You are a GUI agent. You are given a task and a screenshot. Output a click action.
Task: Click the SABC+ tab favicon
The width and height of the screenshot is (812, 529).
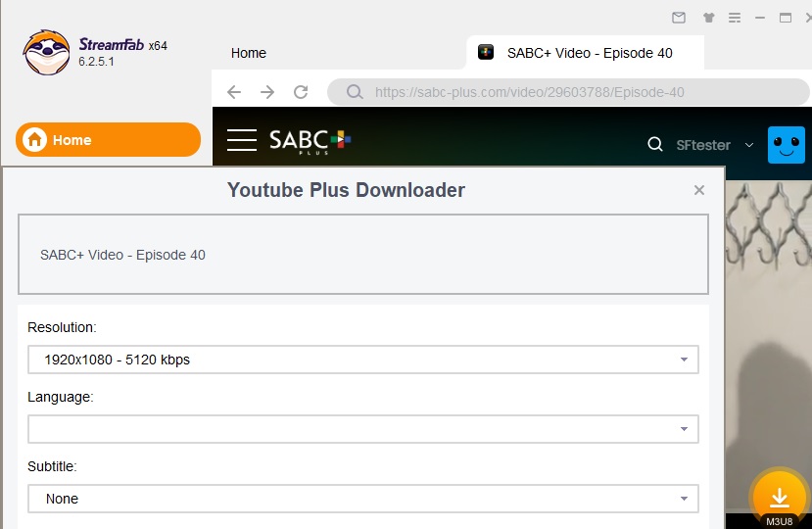[x=486, y=52]
